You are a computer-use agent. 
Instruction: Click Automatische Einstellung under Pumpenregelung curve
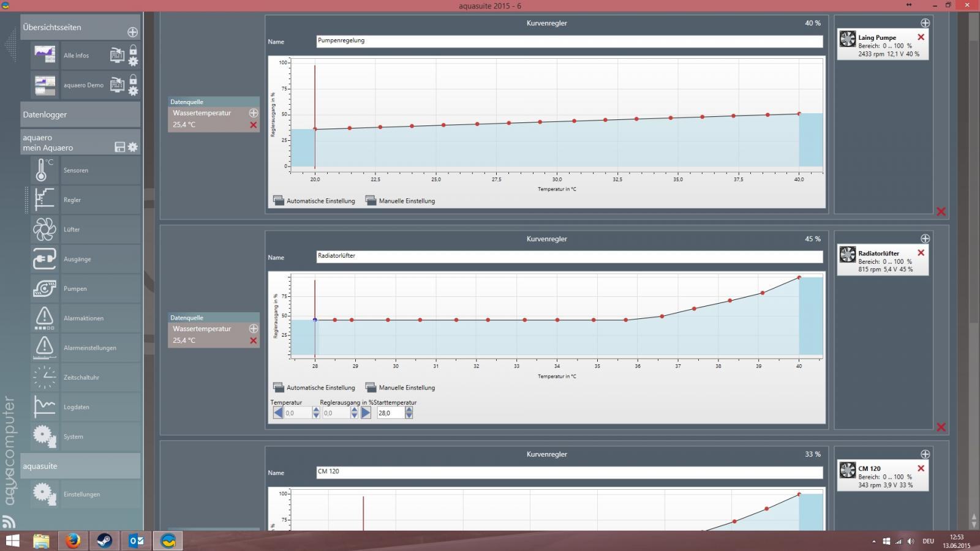pos(314,201)
